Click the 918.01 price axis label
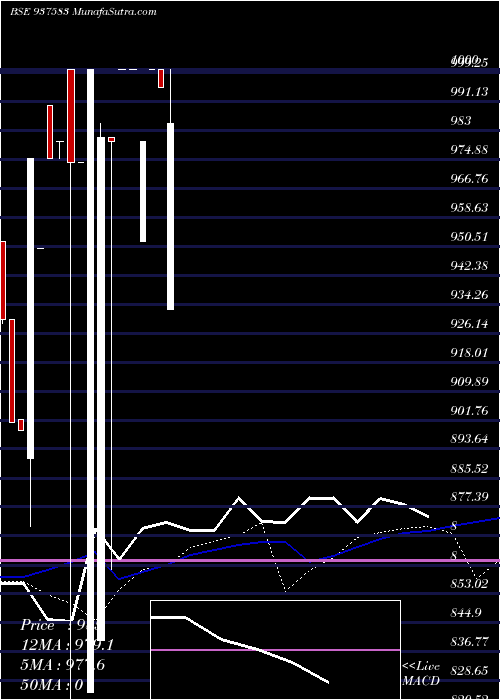Viewport: 500px width, 700px height. tap(469, 353)
